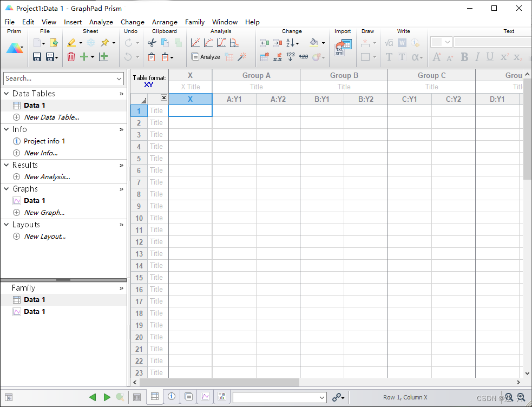532x407 pixels.
Task: Toggle underline text formatting
Action: tap(491, 57)
